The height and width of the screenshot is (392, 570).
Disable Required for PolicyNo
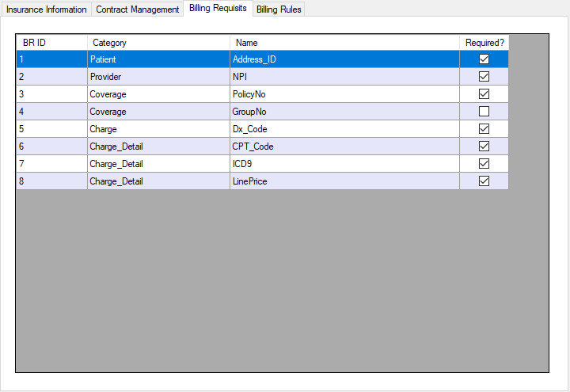(484, 94)
